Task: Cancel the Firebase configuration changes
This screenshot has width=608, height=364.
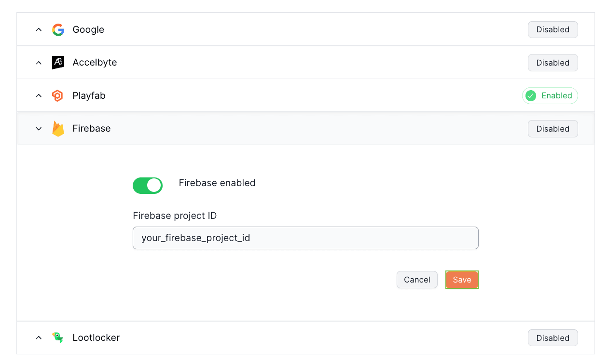Action: [x=417, y=280]
